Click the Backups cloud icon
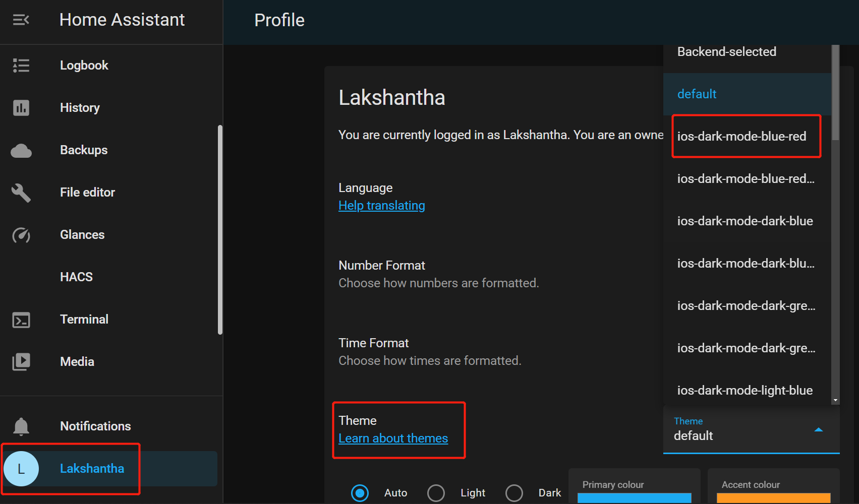The image size is (859, 504). point(21,151)
